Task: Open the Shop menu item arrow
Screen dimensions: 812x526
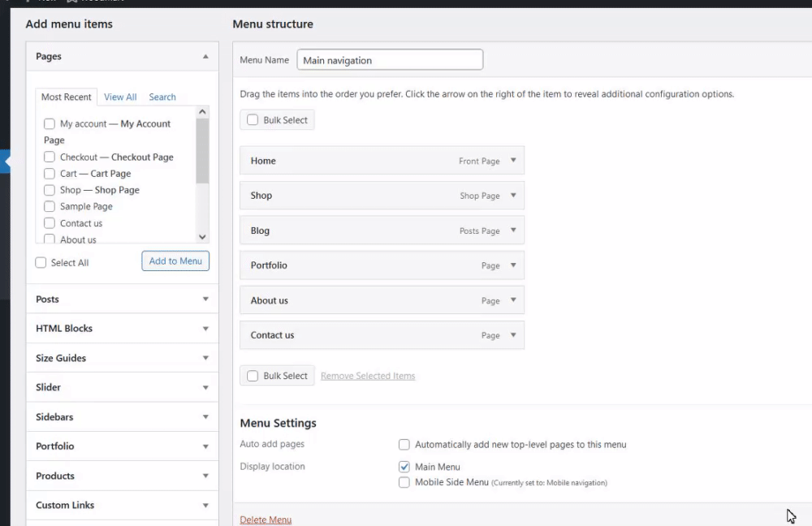Action: [513, 196]
